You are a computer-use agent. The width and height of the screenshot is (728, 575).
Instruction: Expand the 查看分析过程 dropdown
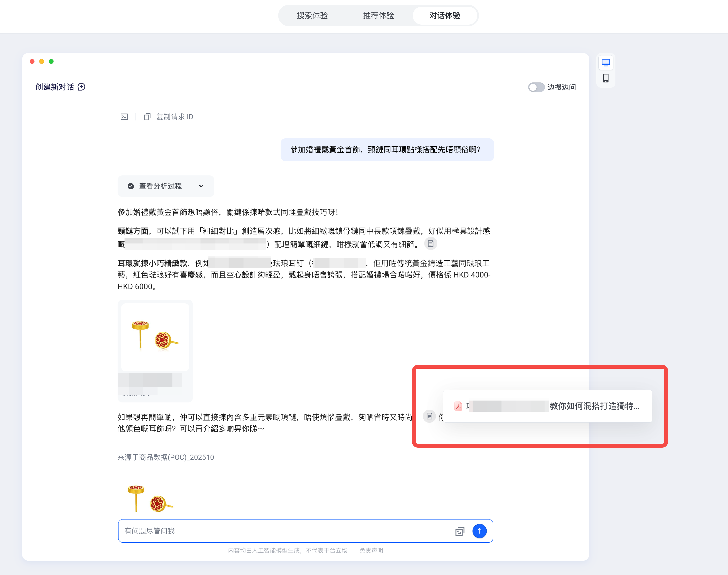click(160, 186)
